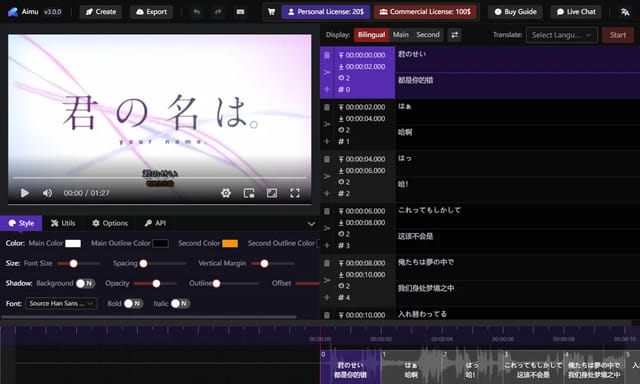Image resolution: width=640 pixels, height=384 pixels.
Task: Add new subtitle after #1
Action: [327, 141]
